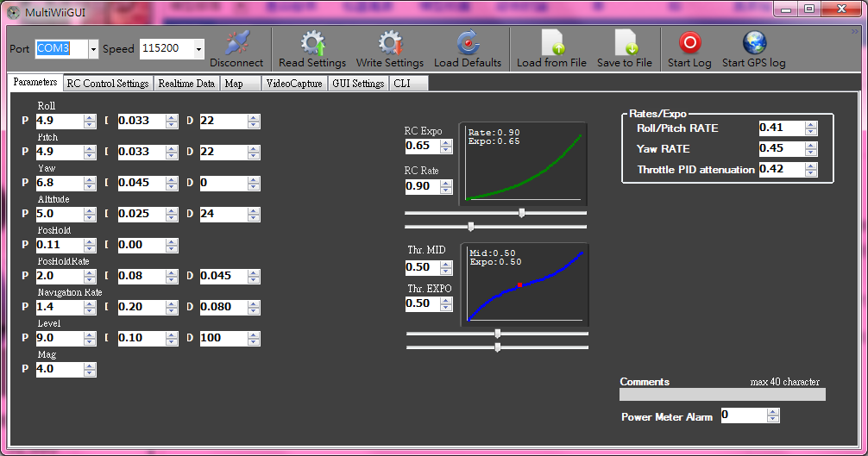Open the GUI Settings tab
Viewport: 868px width, 456px height.
tap(358, 84)
